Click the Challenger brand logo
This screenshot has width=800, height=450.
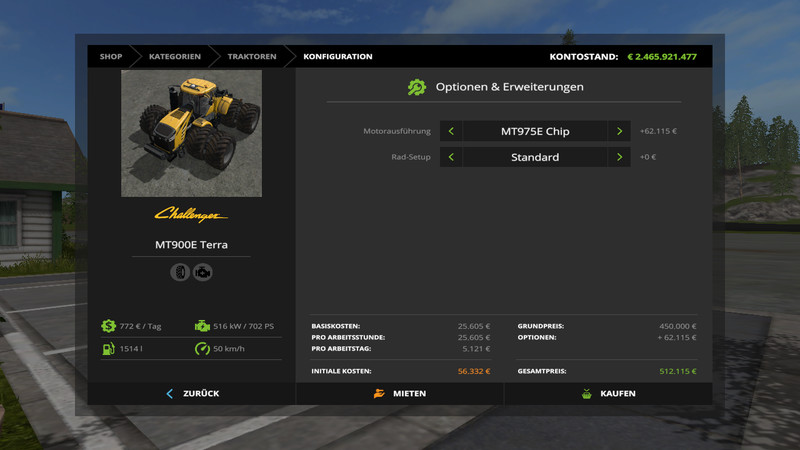191,215
